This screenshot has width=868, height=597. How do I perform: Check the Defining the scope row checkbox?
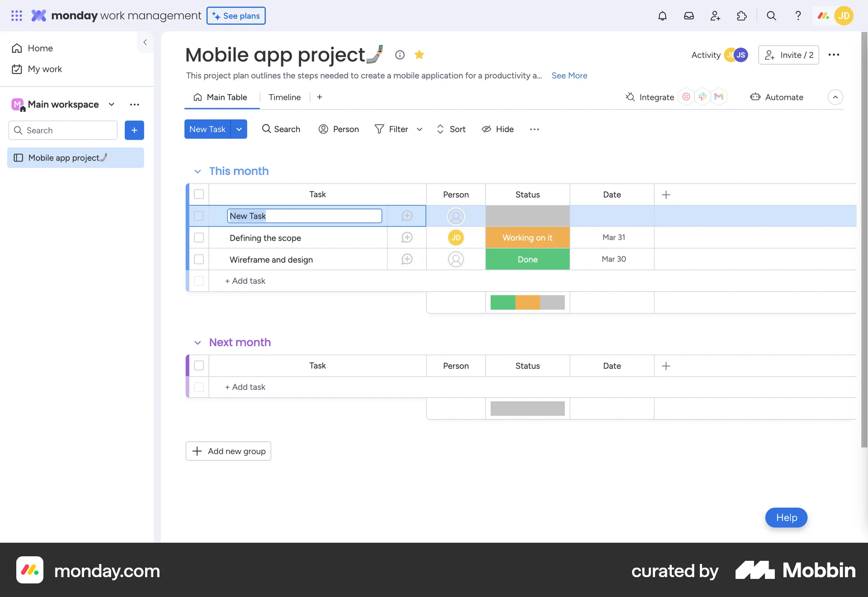pyautogui.click(x=199, y=237)
